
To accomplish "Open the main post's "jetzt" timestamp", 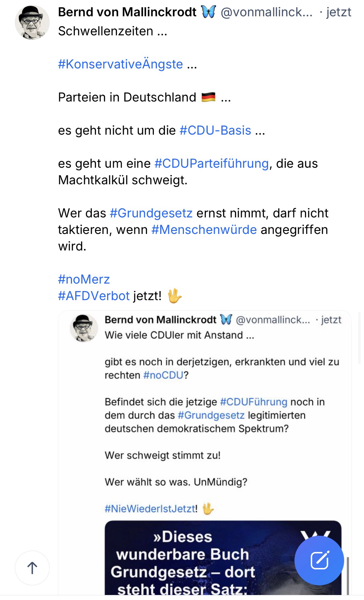I will 338,12.
